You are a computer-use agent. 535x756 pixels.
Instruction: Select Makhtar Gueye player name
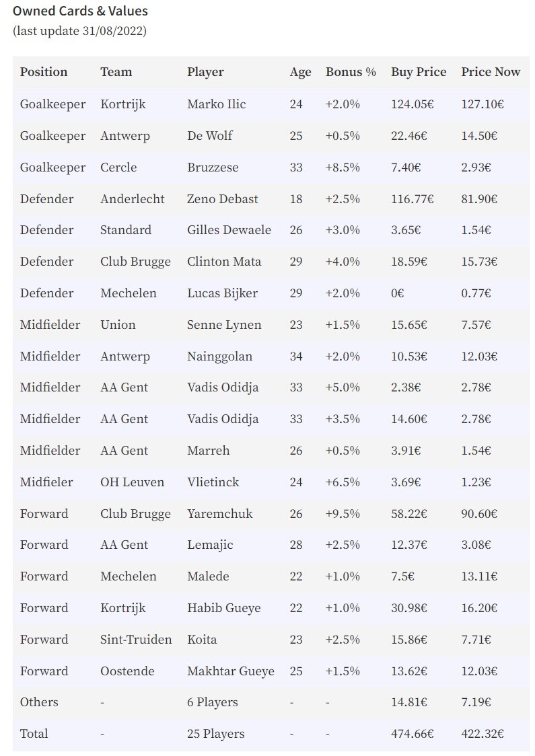tap(231, 671)
